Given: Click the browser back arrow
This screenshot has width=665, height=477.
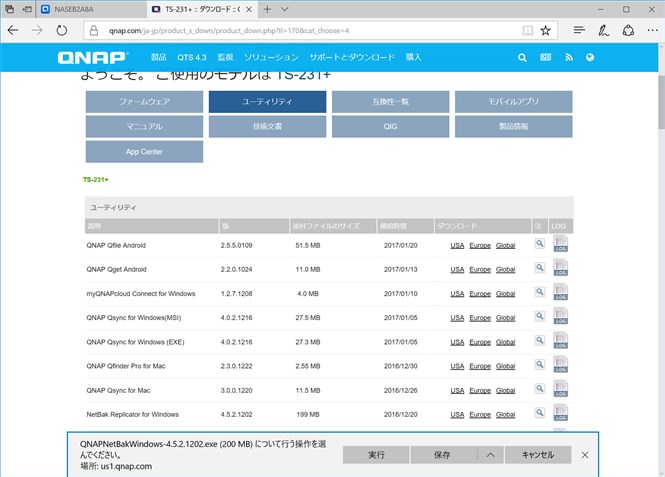Looking at the screenshot, I should tap(13, 30).
